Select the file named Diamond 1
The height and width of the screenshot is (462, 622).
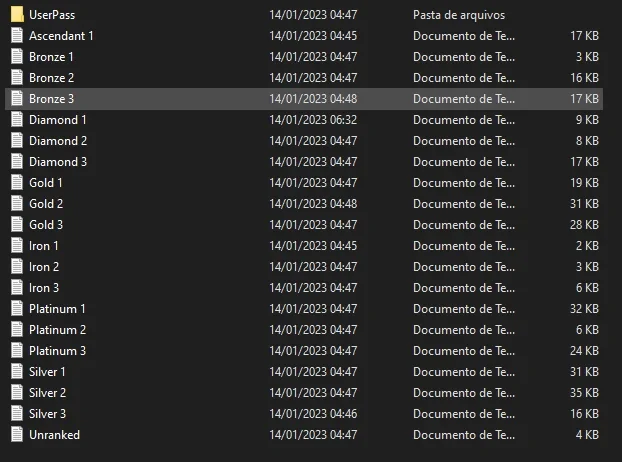pos(58,120)
